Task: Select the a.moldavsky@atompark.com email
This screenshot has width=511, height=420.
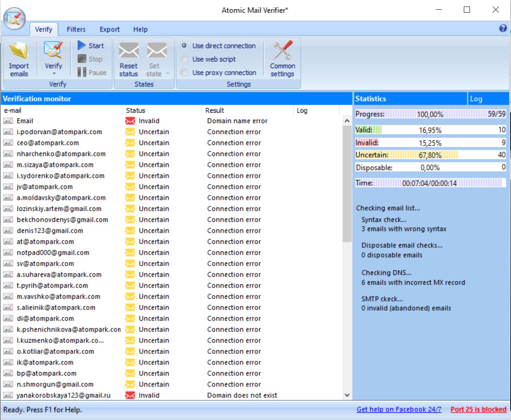Action: 61,198
